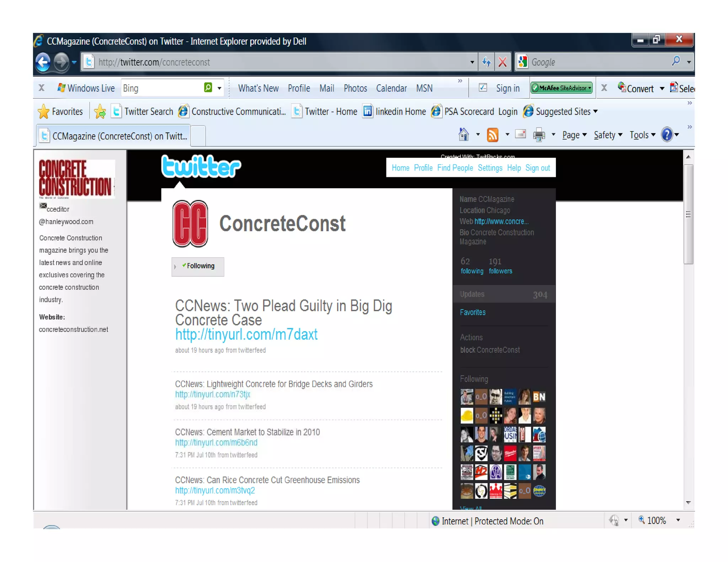Click the blue Help question mark icon
Viewport: 728px width, 562px height.
point(667,135)
